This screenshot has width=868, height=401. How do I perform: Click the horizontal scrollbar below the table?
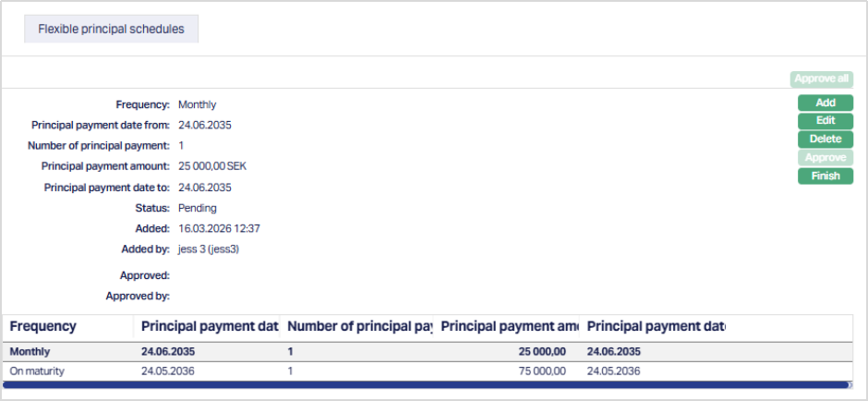(x=425, y=384)
